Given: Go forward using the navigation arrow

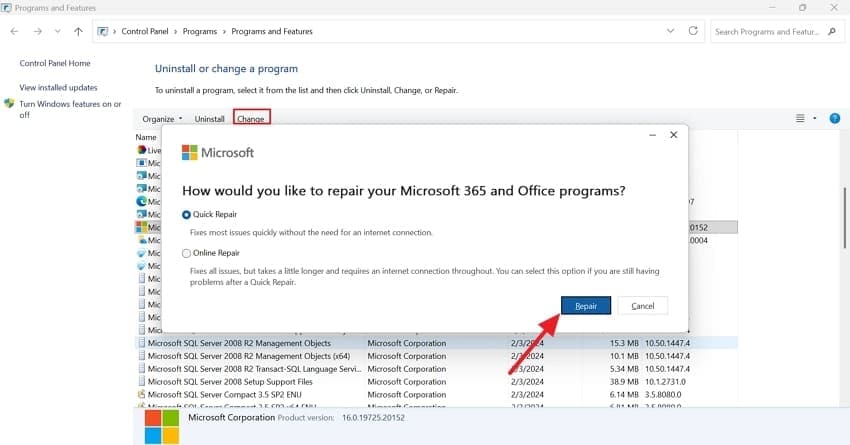Looking at the screenshot, I should pos(37,31).
